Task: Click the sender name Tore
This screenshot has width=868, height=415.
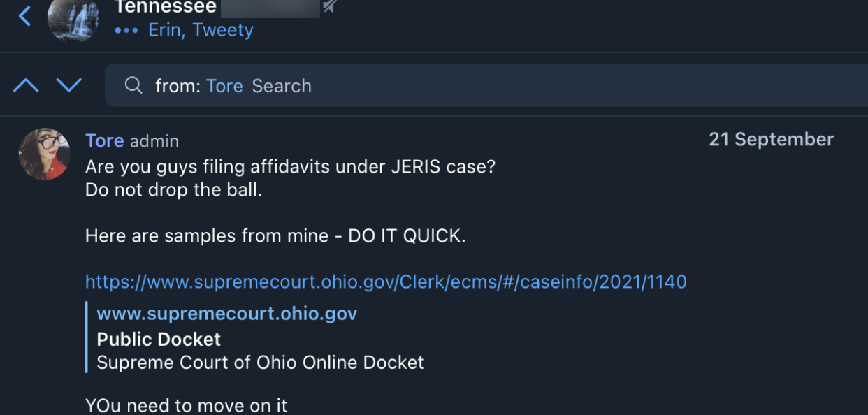Action: [x=104, y=140]
